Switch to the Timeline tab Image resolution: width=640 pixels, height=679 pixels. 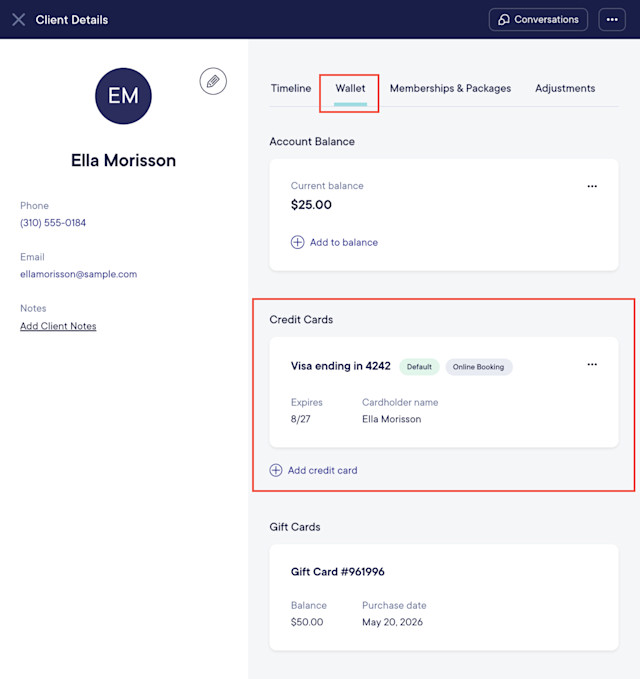coord(291,88)
